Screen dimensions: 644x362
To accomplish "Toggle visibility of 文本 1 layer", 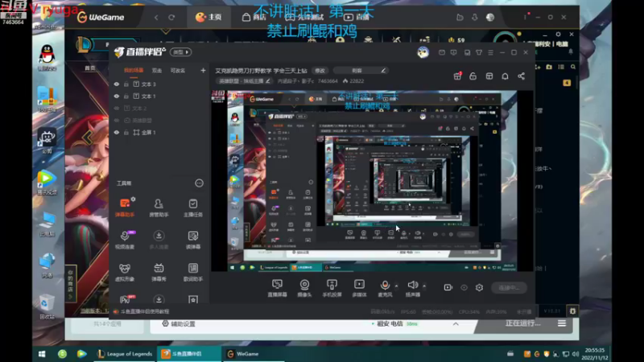I will point(117,96).
